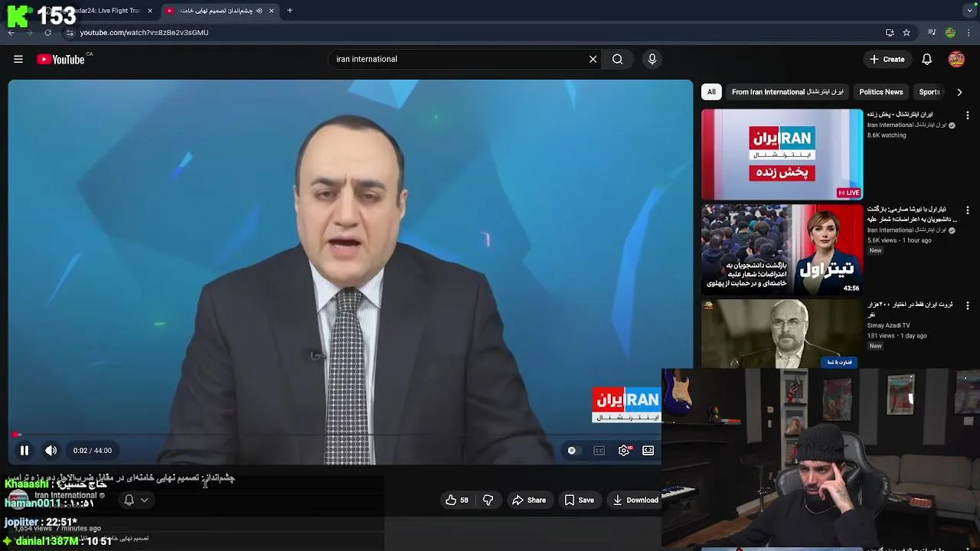Screen dimensions: 980x551
Task: Select the Sports chip
Action: click(929, 92)
